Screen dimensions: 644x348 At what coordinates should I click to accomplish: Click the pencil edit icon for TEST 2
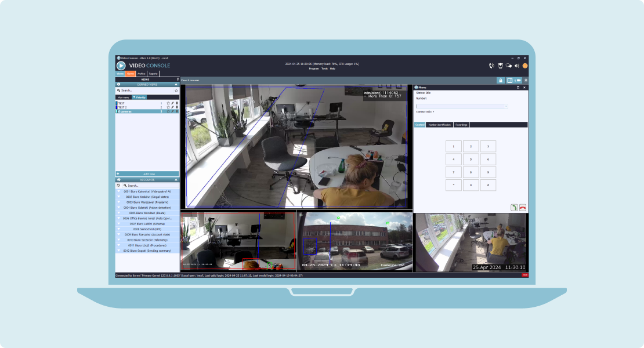point(172,107)
